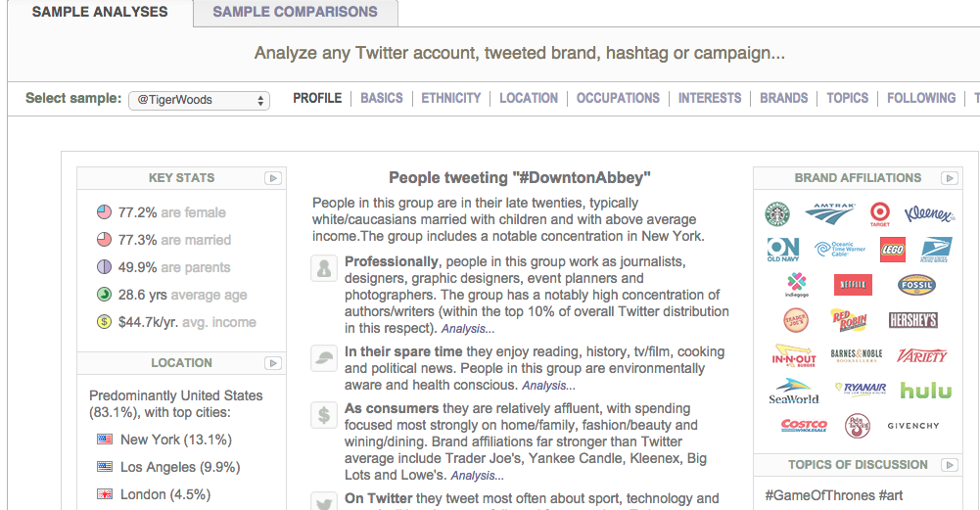
Task: Click the Amtrak brand logo
Action: pos(830,212)
